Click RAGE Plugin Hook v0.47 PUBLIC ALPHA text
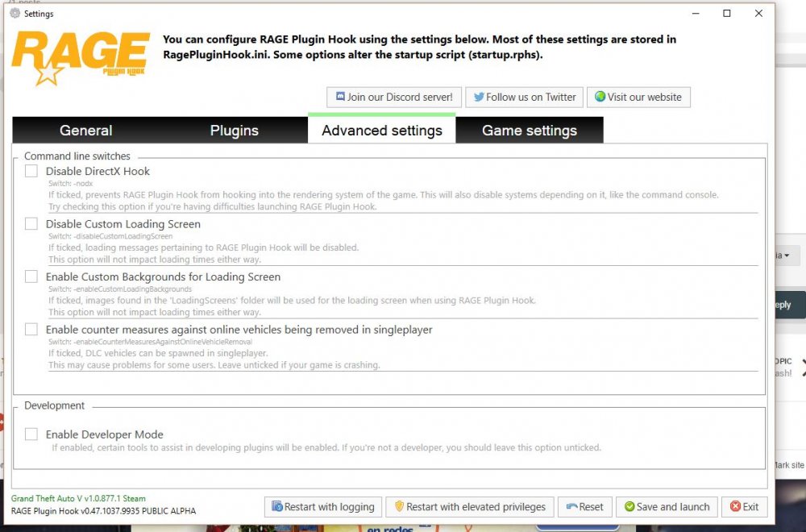Image resolution: width=806 pixels, height=532 pixels. click(x=103, y=511)
